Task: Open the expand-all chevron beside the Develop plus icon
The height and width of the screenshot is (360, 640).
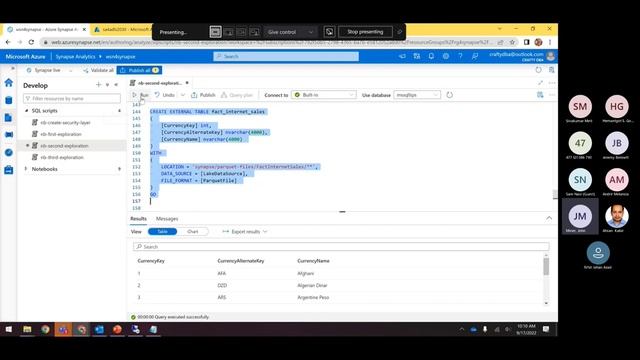Action: click(x=107, y=85)
